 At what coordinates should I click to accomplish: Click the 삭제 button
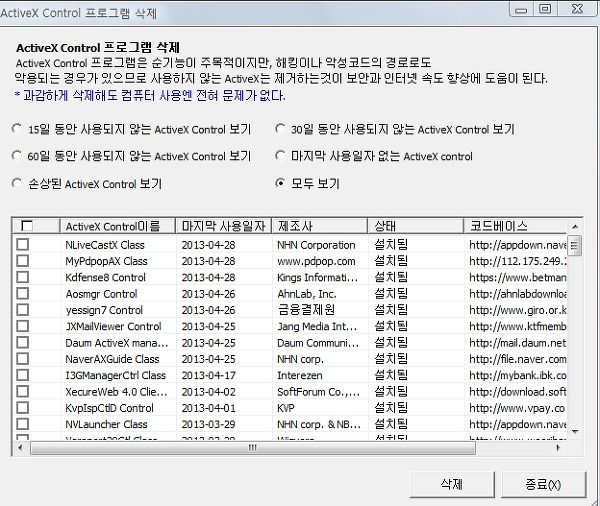tap(452, 485)
